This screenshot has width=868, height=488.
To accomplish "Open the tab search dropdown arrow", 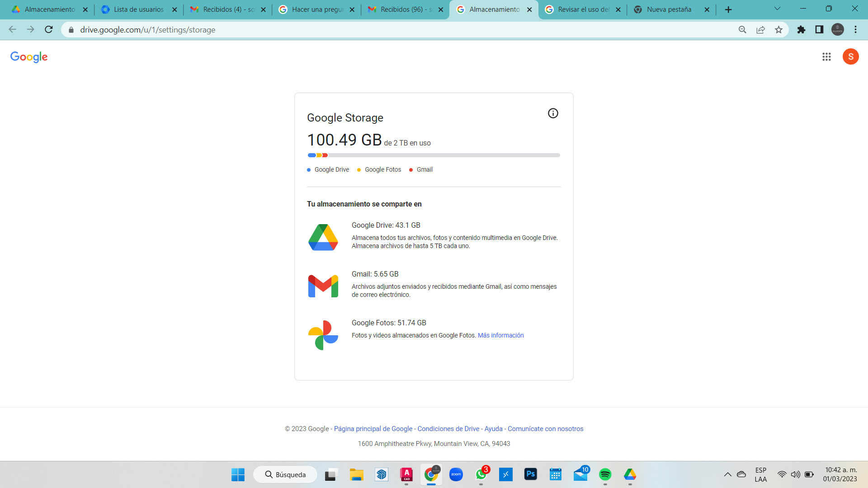I will (777, 9).
